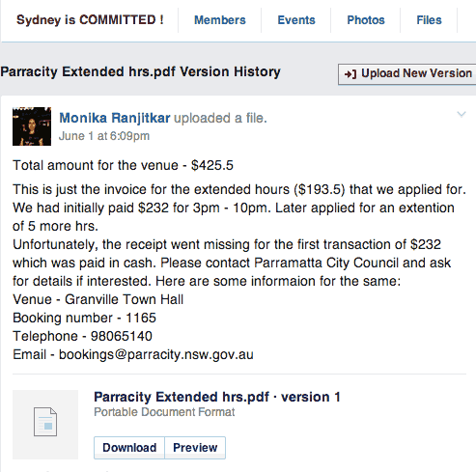Switch to the Events tab
476x472 pixels.
[x=296, y=20]
